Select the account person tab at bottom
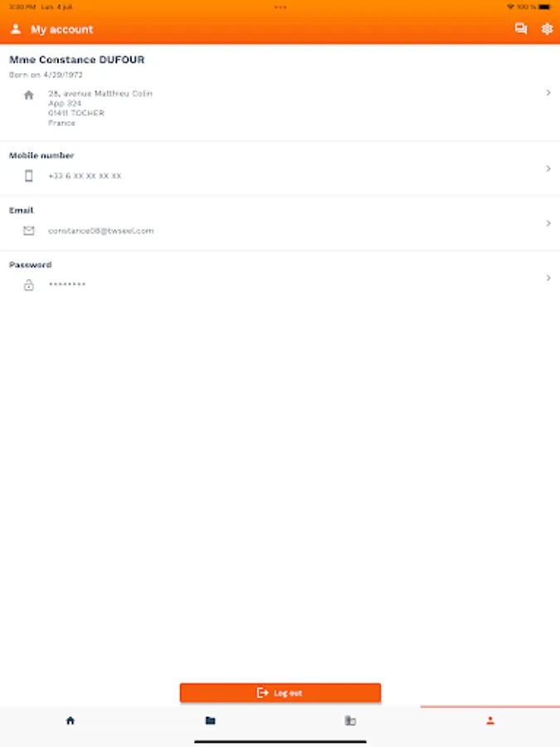This screenshot has height=747, width=560. point(490,720)
